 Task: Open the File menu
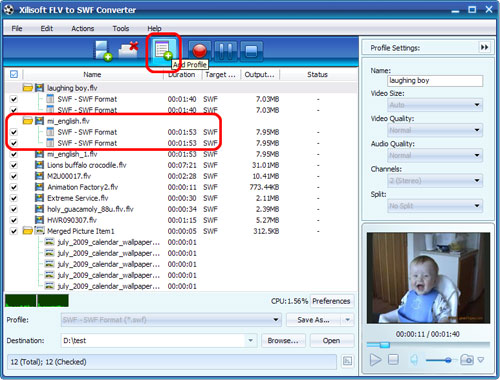pyautogui.click(x=17, y=29)
